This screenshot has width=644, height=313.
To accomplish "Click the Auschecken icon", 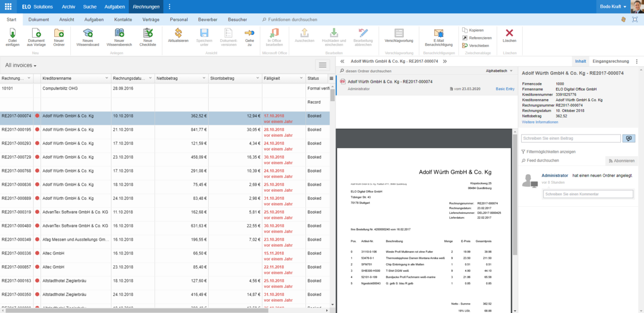I will (304, 33).
